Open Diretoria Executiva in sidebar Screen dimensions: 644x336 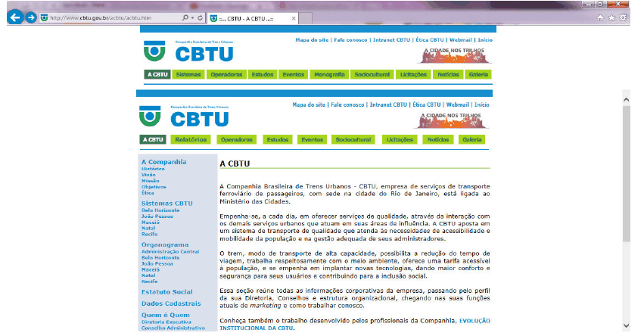coord(166,322)
